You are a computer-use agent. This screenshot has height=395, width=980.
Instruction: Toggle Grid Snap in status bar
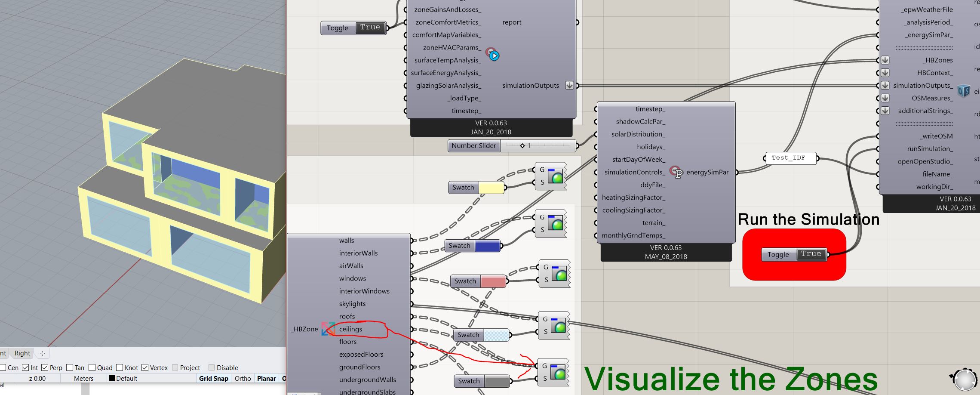pos(213,379)
